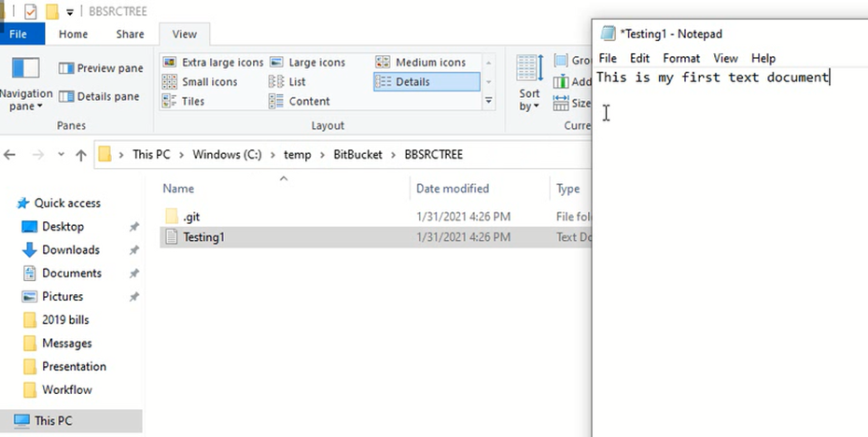Open Downloads in Quick access

pyautogui.click(x=70, y=249)
